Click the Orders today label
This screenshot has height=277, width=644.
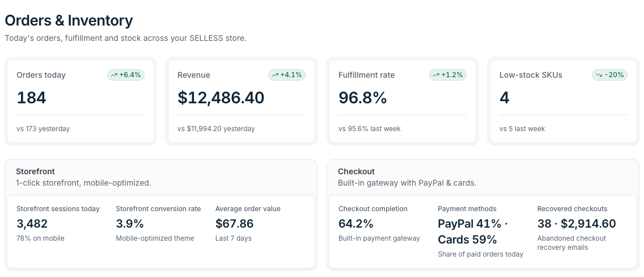coord(41,75)
